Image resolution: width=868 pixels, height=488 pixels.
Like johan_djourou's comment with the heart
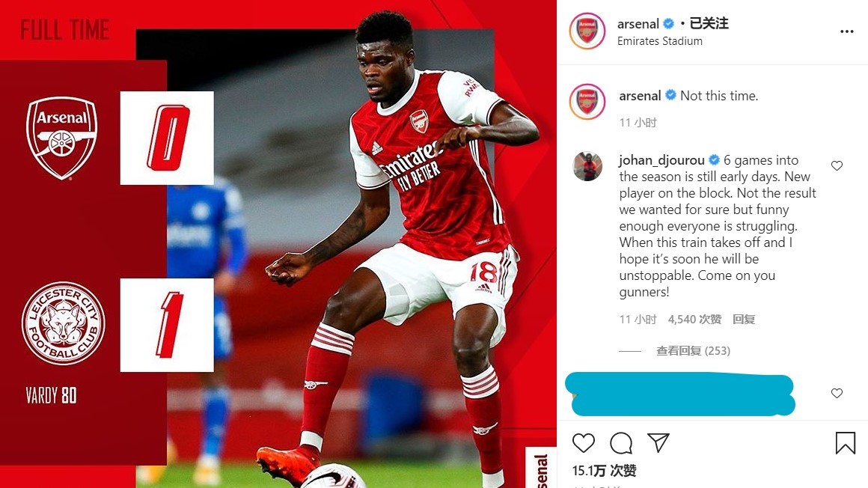[x=837, y=165]
